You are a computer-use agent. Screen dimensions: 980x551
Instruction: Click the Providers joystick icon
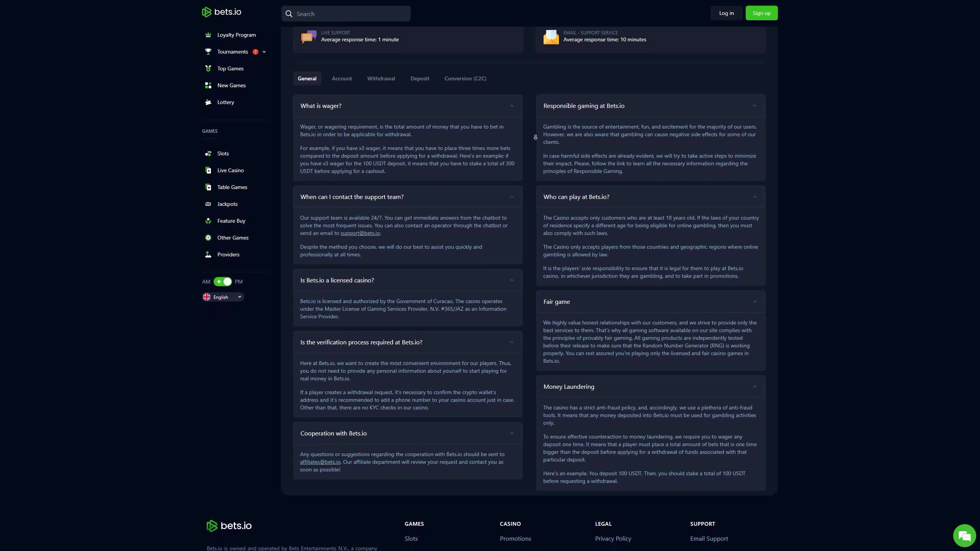pyautogui.click(x=208, y=254)
